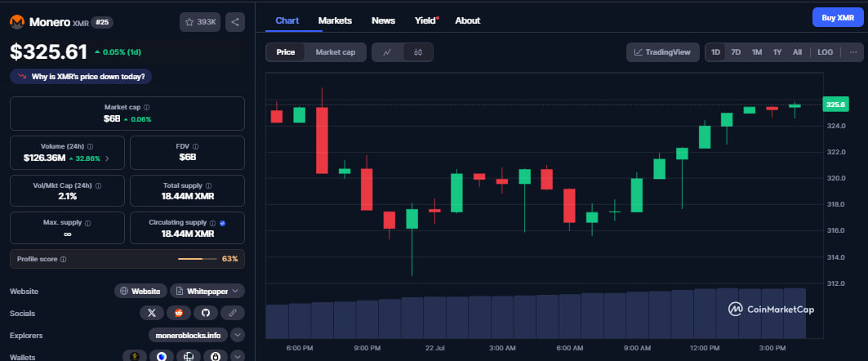Expand the Explorers chevron dropdown
This screenshot has height=361, width=868.
(x=238, y=335)
